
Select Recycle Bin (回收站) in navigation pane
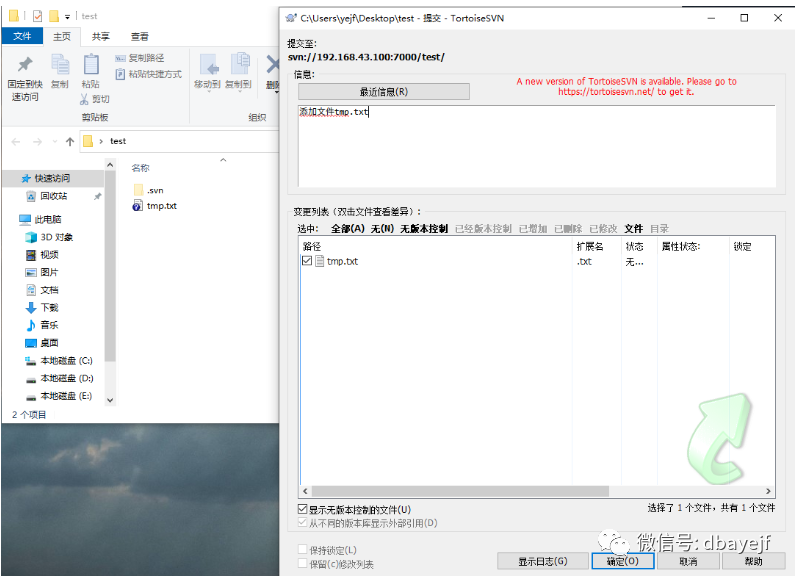point(53,196)
